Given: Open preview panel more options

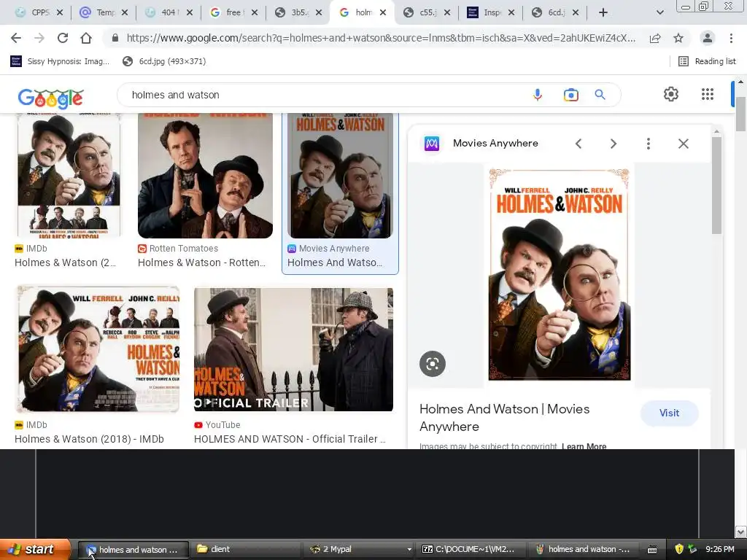Looking at the screenshot, I should (649, 144).
